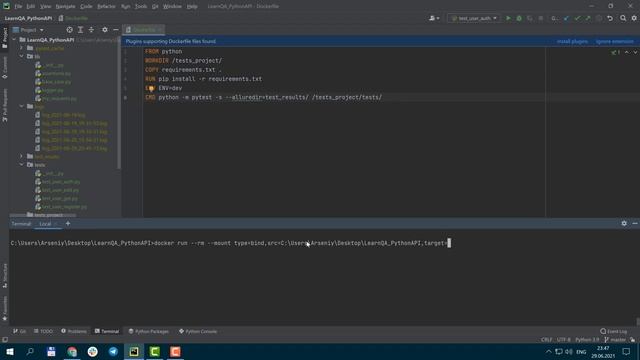Image resolution: width=640 pixels, height=360 pixels.
Task: Click the Rollback undo arrow icon
Action: [x=610, y=18]
